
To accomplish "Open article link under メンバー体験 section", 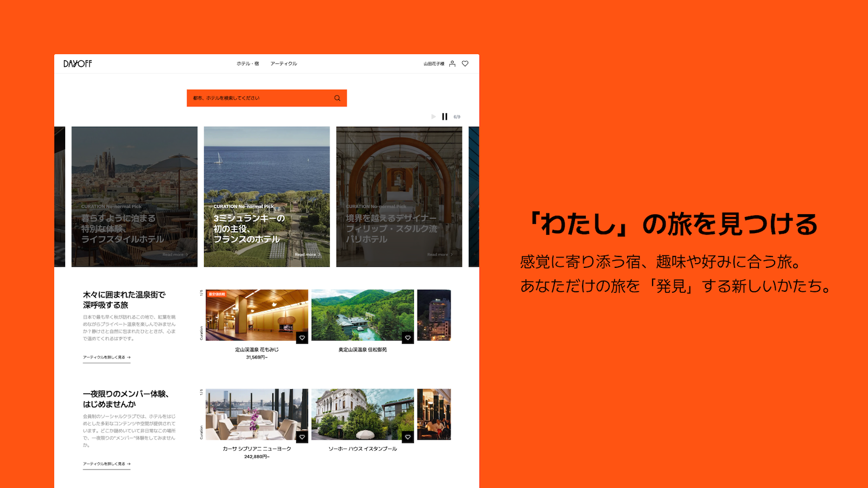I will coord(106,464).
